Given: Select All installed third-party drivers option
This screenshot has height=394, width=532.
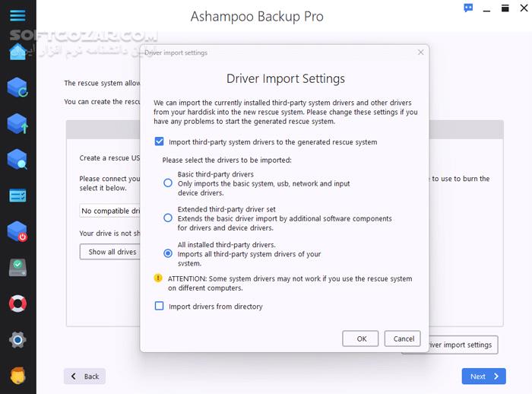Looking at the screenshot, I should tap(168, 253).
